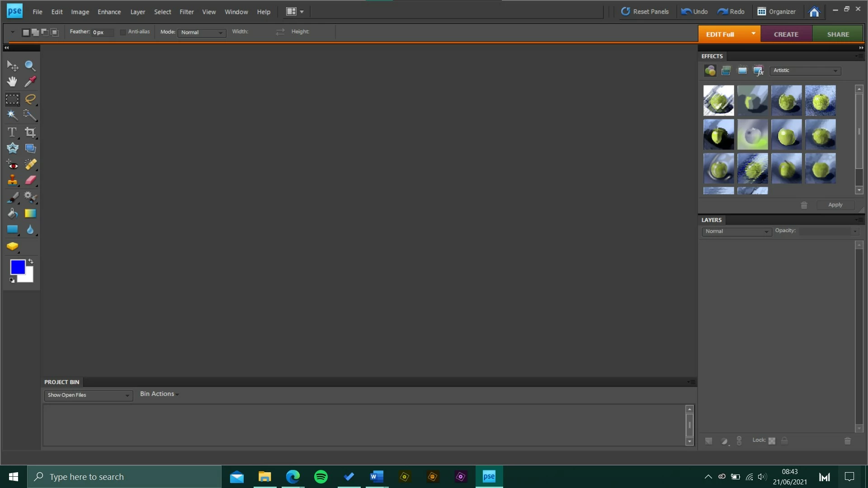Click the Reset Panels button

tap(645, 12)
